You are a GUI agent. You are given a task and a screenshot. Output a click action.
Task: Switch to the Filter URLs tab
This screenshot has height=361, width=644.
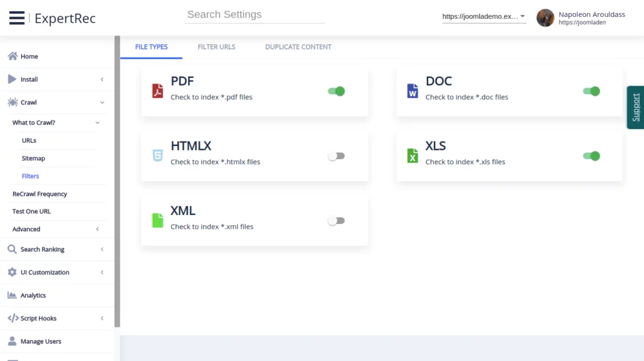pyautogui.click(x=216, y=47)
